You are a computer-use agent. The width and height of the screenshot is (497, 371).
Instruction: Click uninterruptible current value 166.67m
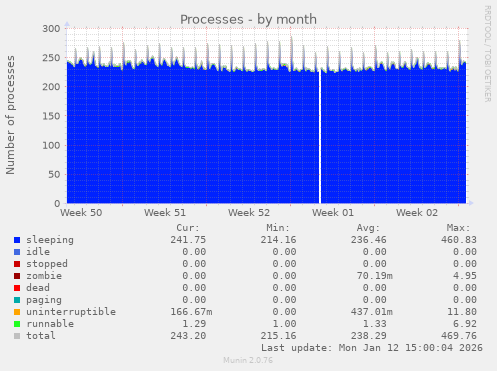pos(191,312)
